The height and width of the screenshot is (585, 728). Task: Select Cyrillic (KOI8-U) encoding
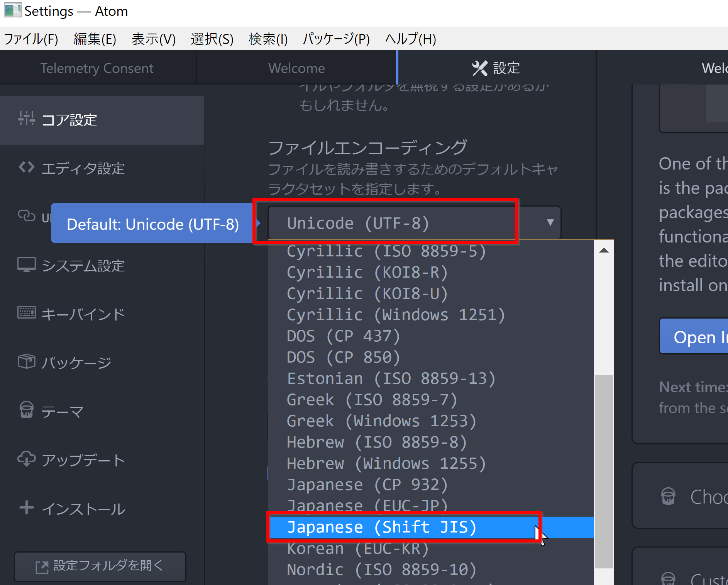(431, 293)
